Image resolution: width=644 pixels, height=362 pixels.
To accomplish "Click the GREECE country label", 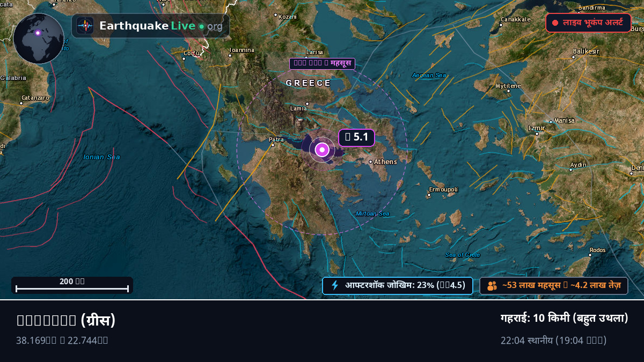I will click(309, 83).
